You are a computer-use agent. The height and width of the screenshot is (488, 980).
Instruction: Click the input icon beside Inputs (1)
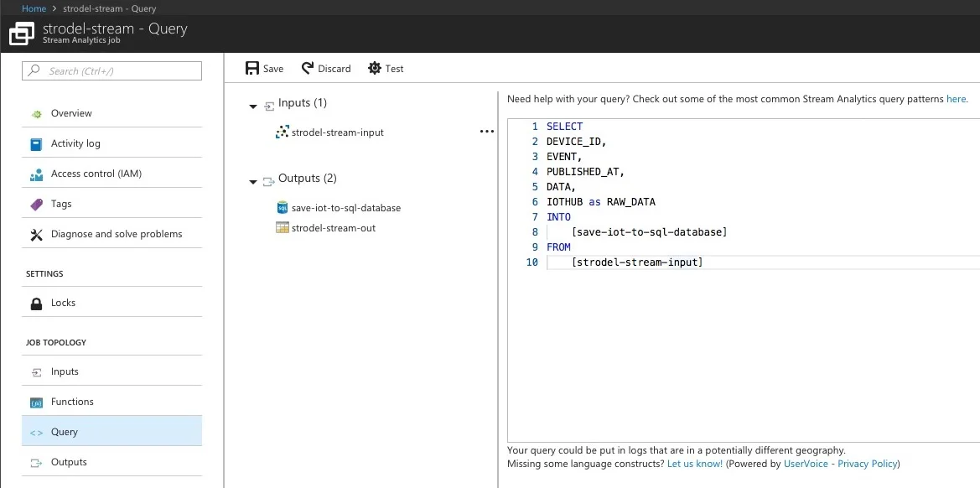[269, 106]
